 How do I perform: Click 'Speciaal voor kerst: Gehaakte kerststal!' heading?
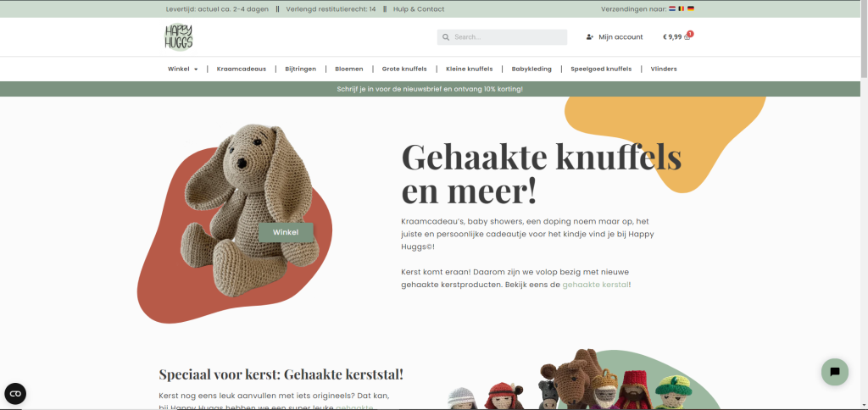(x=281, y=374)
